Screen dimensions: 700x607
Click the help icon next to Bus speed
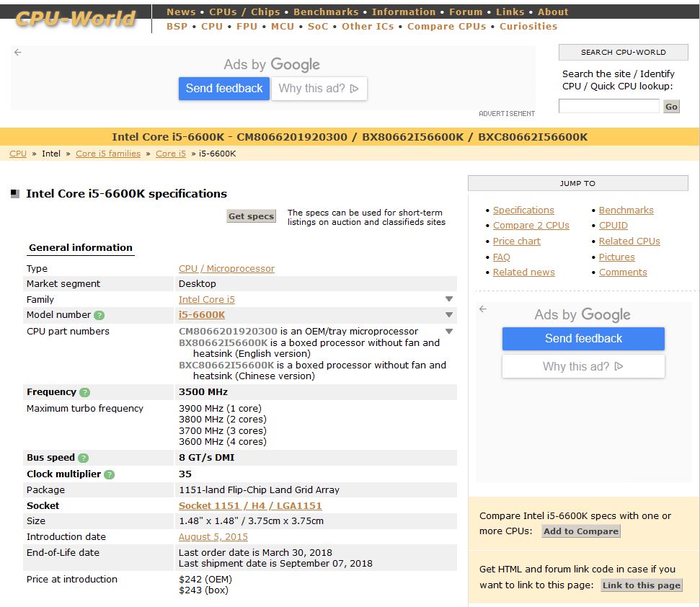coord(84,458)
